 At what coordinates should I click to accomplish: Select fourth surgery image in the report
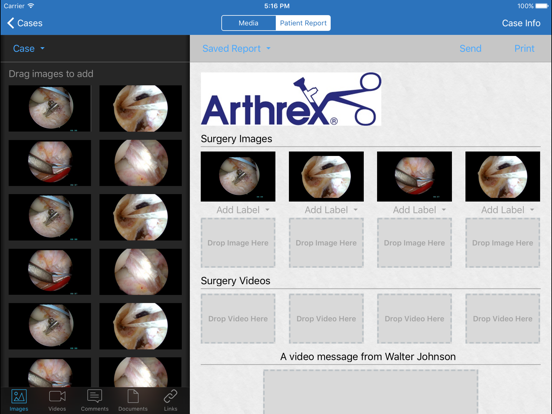(502, 176)
